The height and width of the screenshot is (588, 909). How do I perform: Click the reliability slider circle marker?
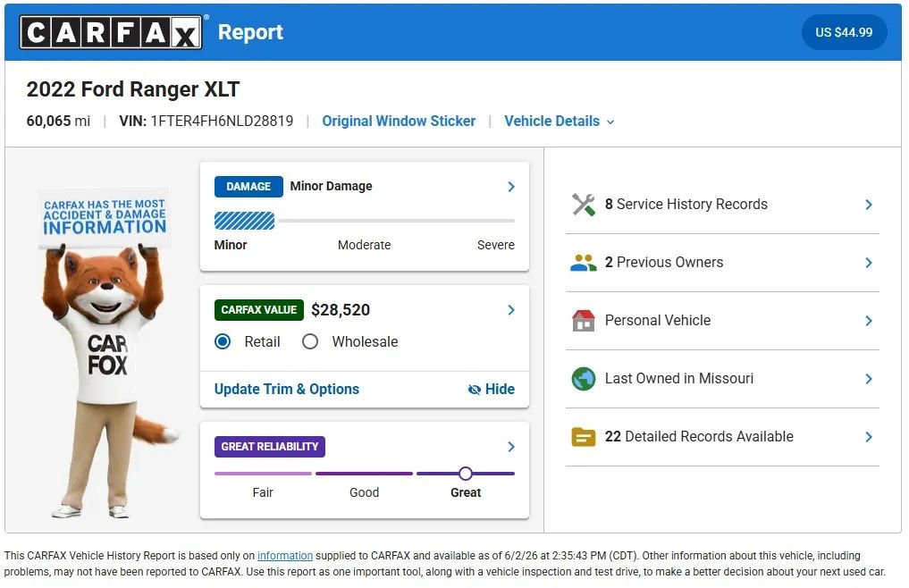(465, 474)
